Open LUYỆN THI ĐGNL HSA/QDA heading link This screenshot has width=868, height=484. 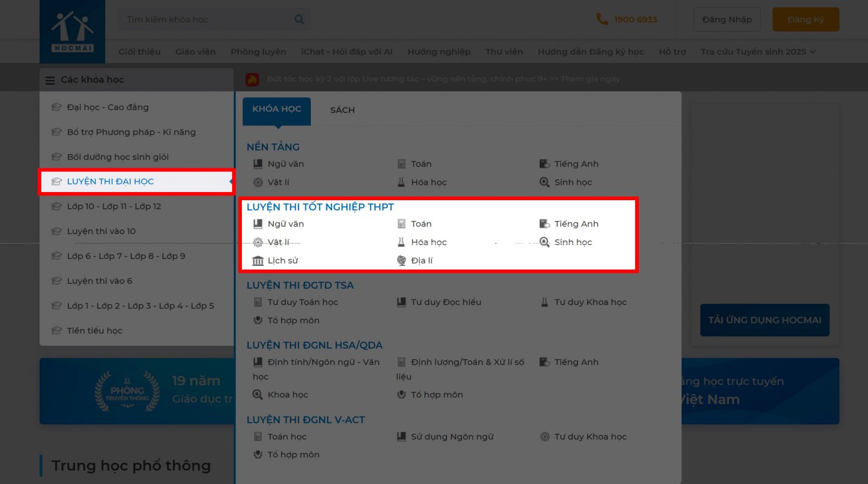315,345
